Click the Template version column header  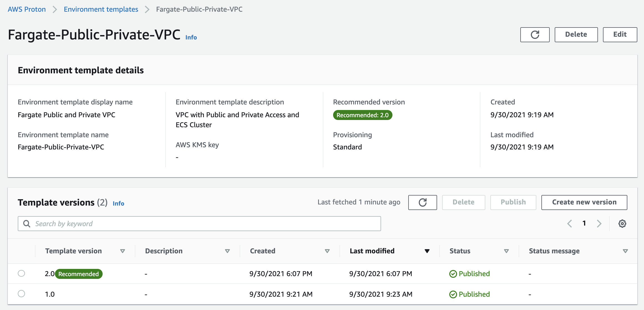pos(73,251)
